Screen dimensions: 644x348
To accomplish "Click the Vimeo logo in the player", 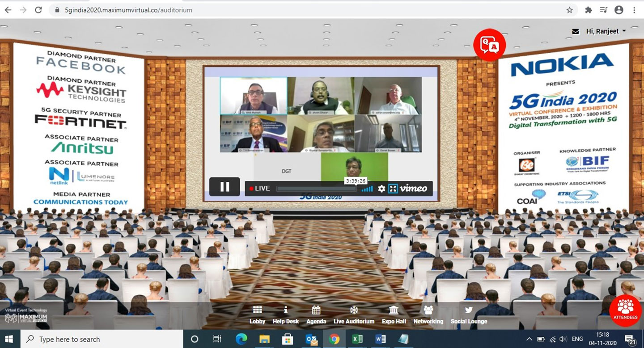I will pos(414,189).
